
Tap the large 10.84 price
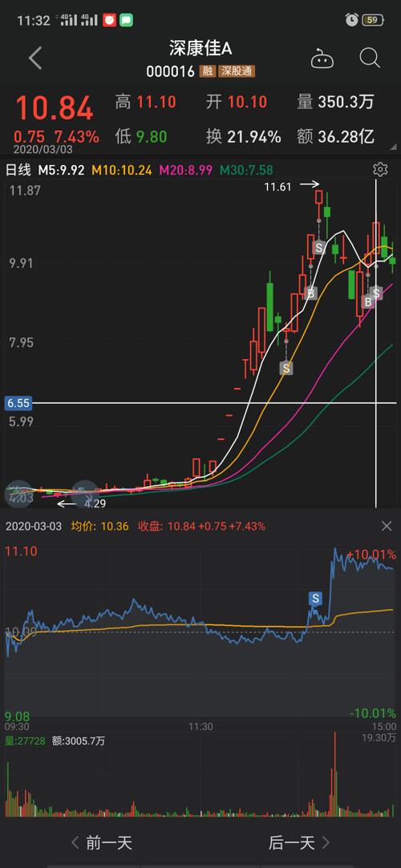tap(54, 108)
